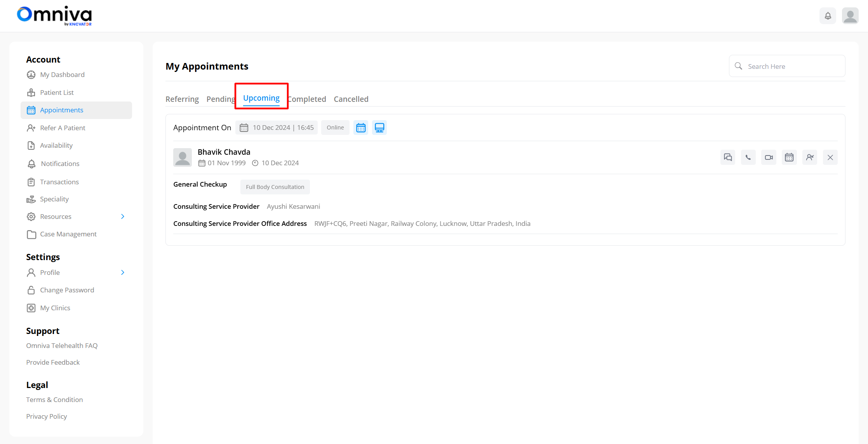Click the notification bell in header

[828, 16]
